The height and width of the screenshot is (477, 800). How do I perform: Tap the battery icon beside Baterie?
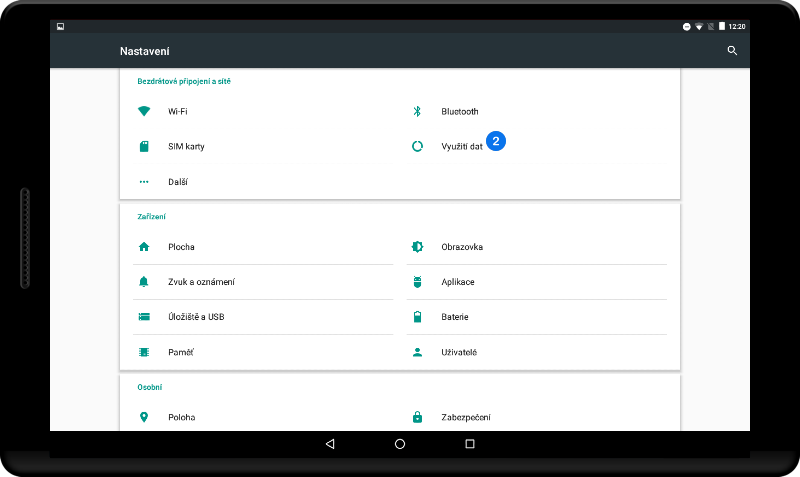tap(417, 317)
